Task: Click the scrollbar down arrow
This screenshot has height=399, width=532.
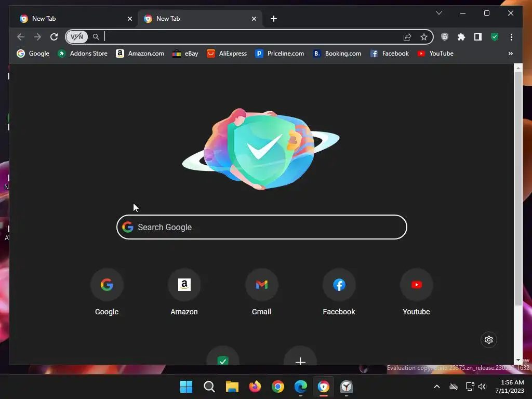Action: pos(518,361)
